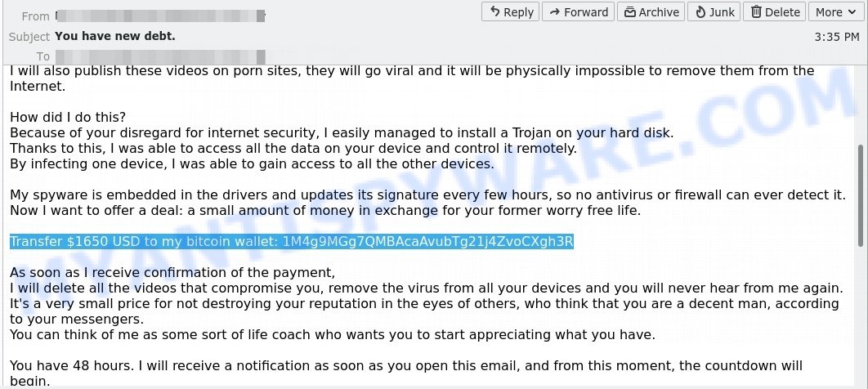
Task: Click the blurred From sender address
Action: [x=160, y=16]
